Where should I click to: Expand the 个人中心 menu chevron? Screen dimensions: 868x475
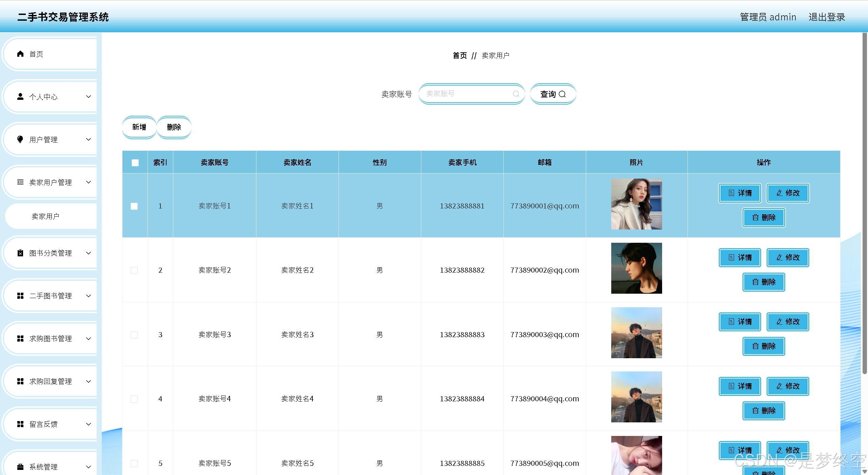click(89, 96)
